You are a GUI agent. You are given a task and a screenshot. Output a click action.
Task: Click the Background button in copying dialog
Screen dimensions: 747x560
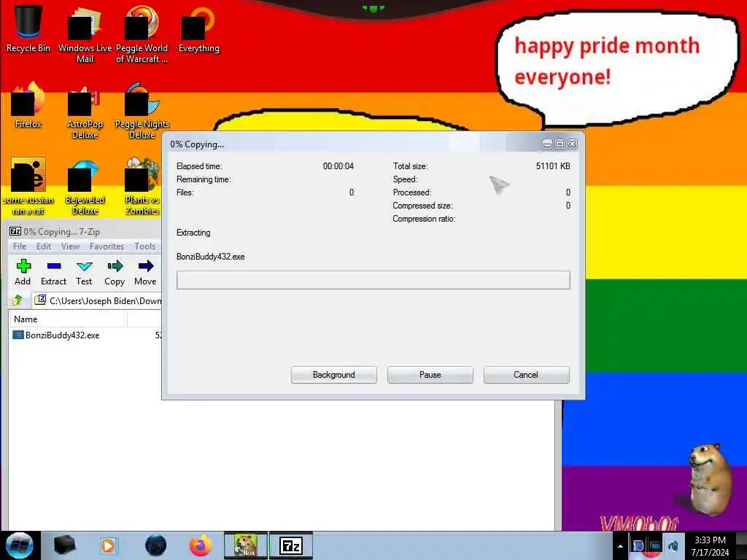click(x=334, y=375)
